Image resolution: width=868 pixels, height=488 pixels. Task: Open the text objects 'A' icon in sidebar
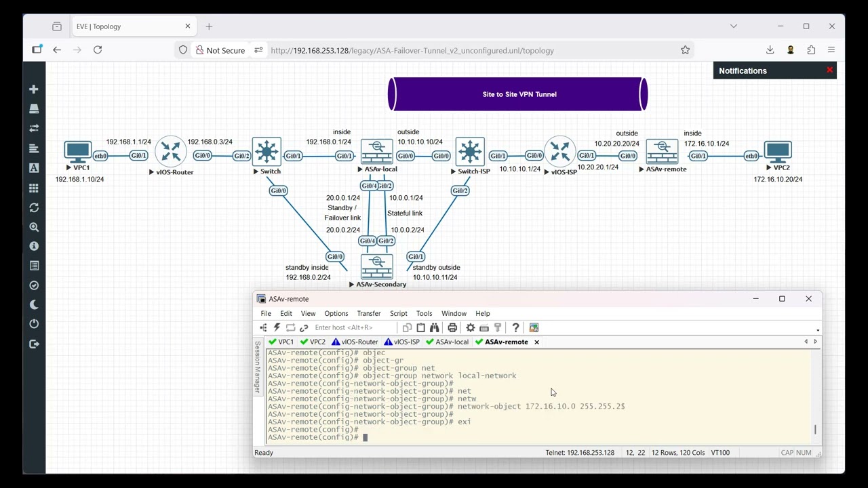[x=34, y=167]
